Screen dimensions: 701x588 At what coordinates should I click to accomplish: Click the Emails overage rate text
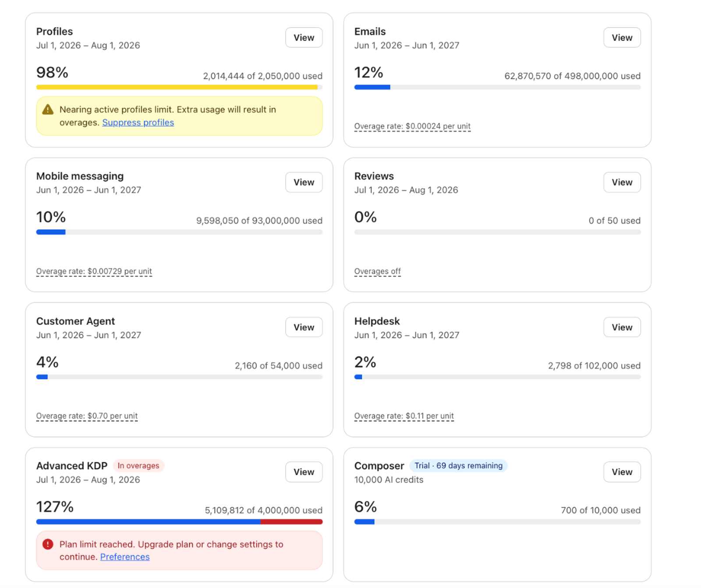pyautogui.click(x=412, y=127)
